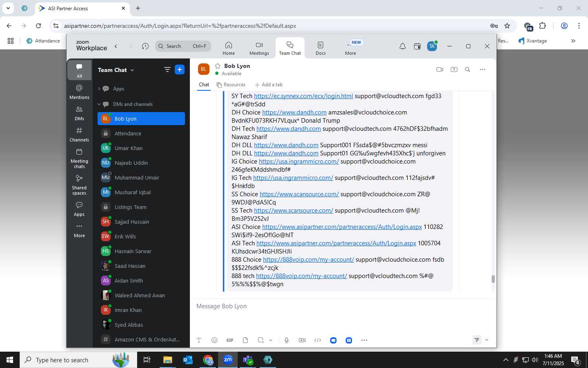Open Outlook from the taskbar
Image resolution: width=588 pixels, height=368 pixels.
pos(188,360)
